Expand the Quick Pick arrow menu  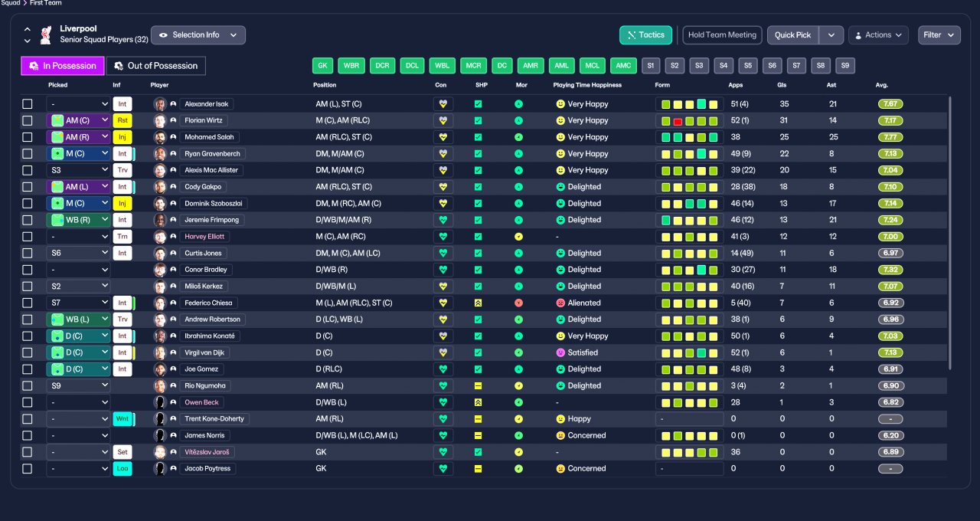831,35
